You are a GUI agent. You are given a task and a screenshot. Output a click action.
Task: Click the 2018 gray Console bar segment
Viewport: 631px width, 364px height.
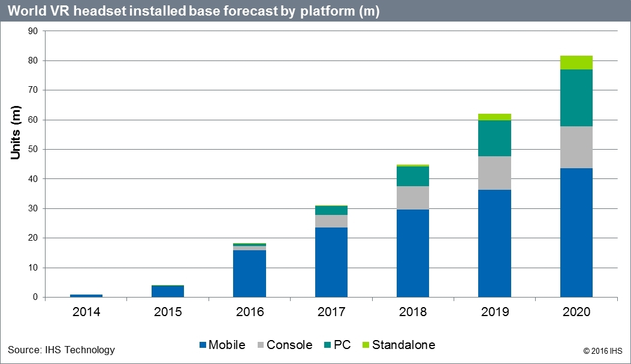point(413,198)
